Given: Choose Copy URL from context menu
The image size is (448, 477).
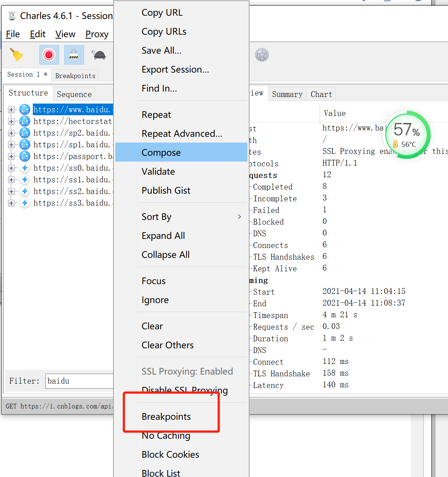Looking at the screenshot, I should click(x=181, y=12).
